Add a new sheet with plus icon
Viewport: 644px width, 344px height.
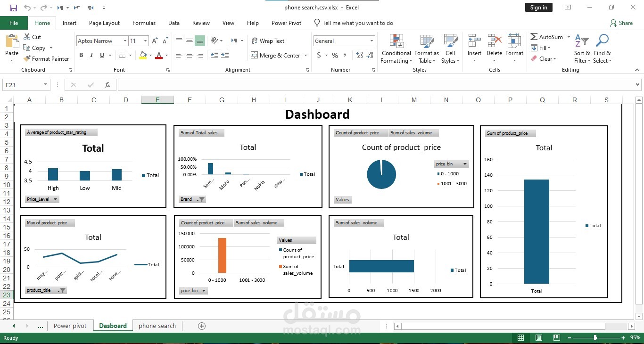click(x=202, y=326)
